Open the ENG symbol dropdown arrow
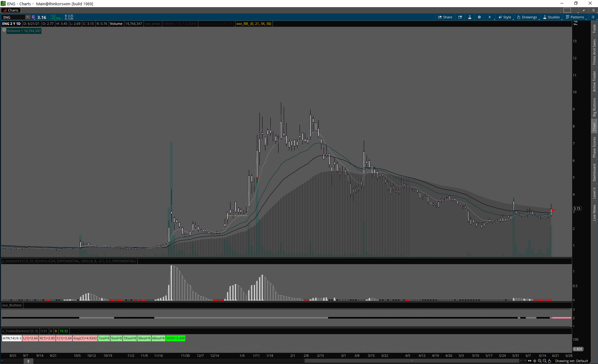598x364 pixels. coord(28,17)
